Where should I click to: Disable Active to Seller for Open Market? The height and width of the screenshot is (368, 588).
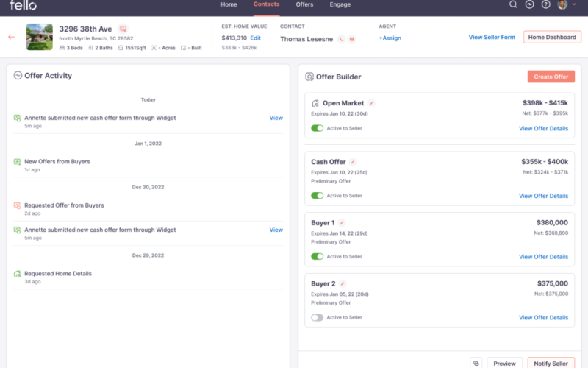(317, 128)
